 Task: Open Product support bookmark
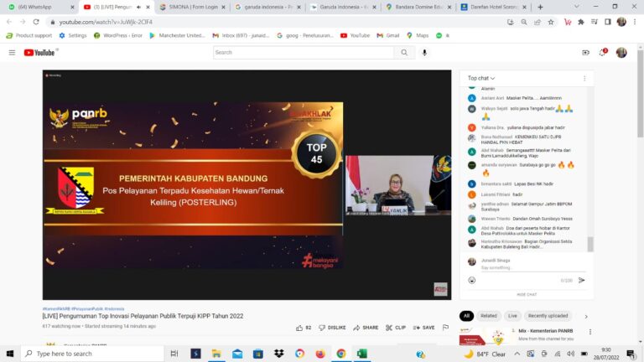pyautogui.click(x=29, y=36)
